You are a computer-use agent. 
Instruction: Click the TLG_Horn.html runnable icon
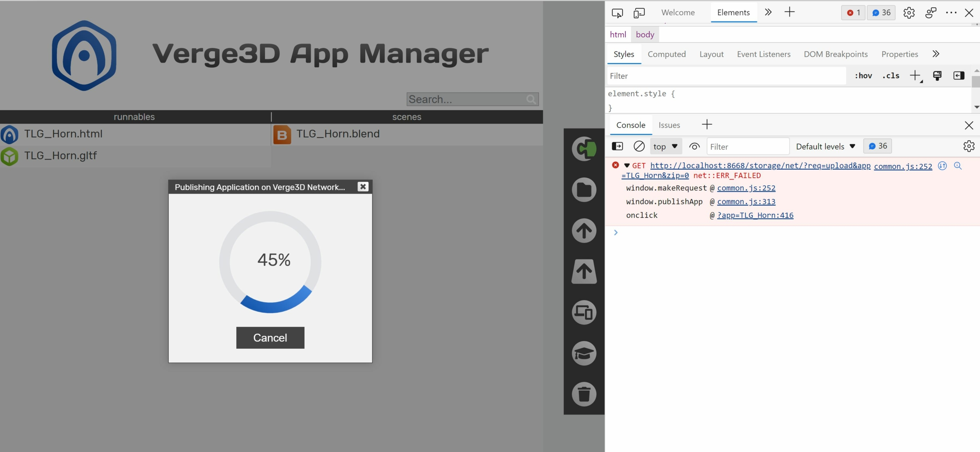[x=10, y=134]
